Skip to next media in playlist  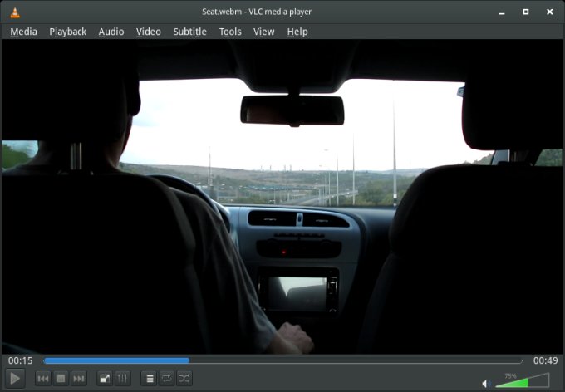tap(79, 379)
